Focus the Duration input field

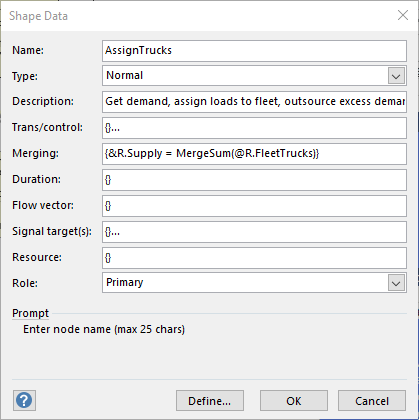254,180
